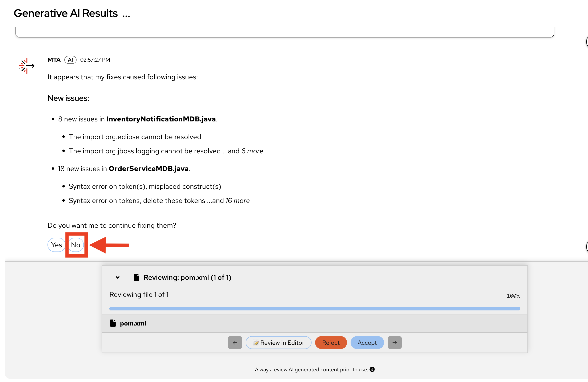Viewport: 588px width, 382px height.
Task: Reject the pom.xml changes
Action: click(331, 343)
